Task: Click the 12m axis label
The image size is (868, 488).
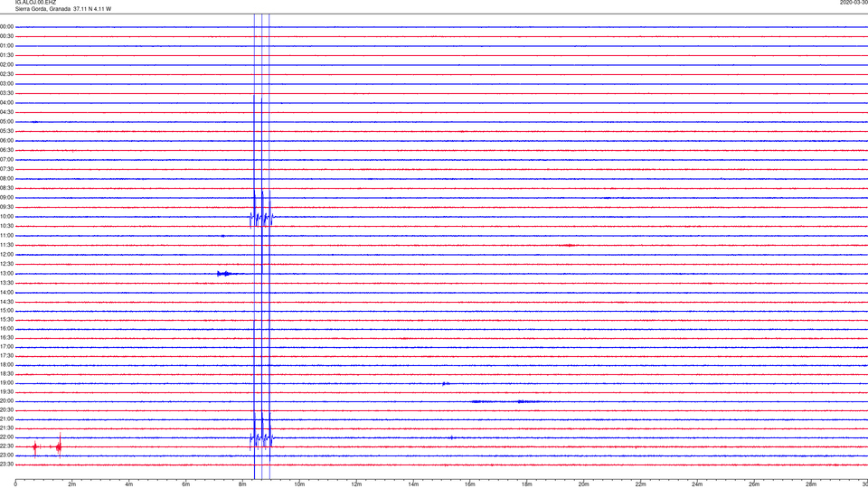Action: pyautogui.click(x=356, y=484)
